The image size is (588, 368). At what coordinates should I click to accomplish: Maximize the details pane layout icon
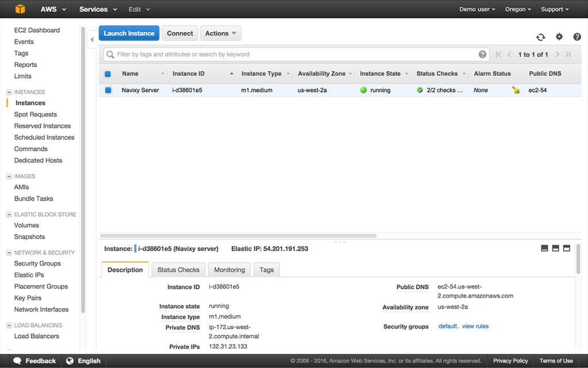(x=567, y=248)
